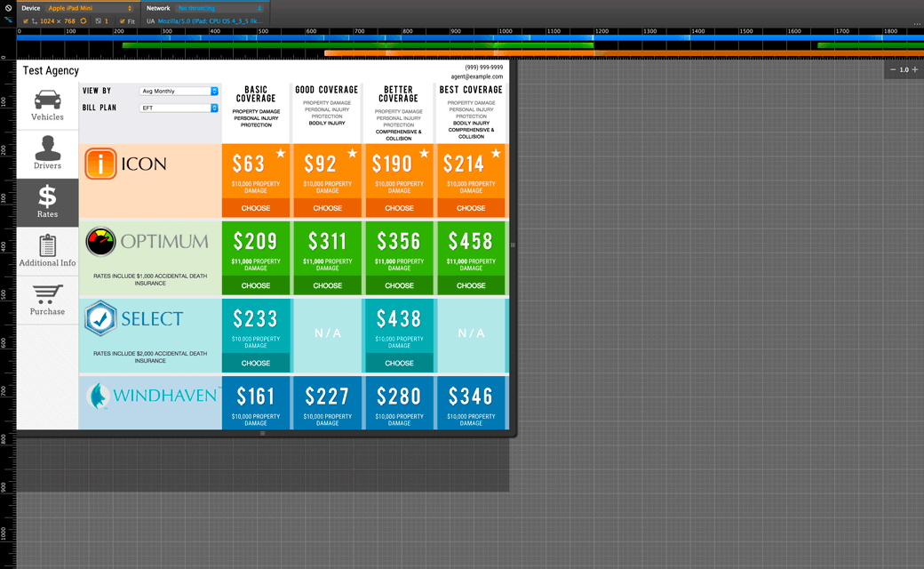Screen dimensions: 924x569
Task: Click the Good Coverage column header
Action: [326, 90]
